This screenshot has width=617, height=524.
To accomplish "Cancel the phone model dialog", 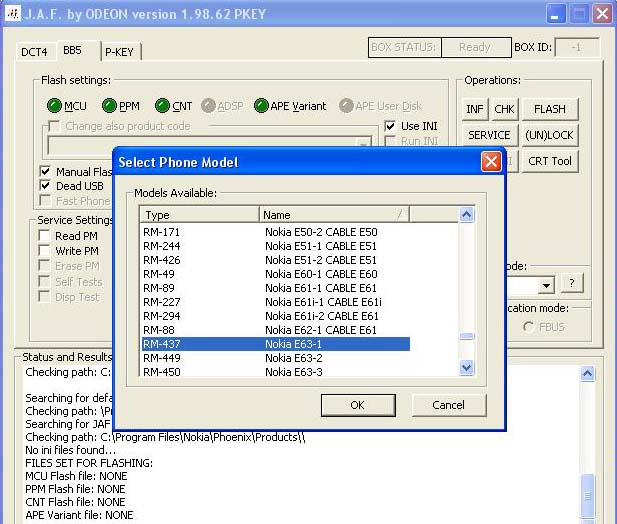I will [449, 405].
